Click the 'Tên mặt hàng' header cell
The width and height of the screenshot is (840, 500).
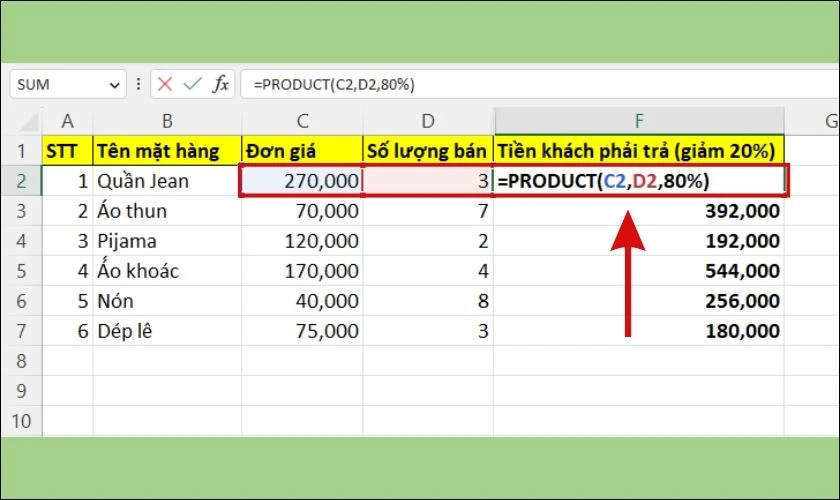167,151
